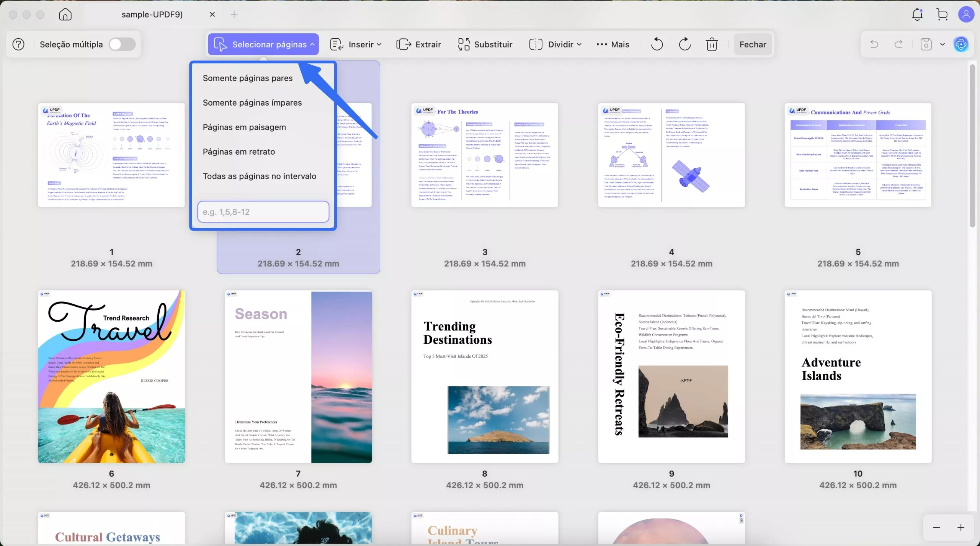Rotate pages clockwise
Image resolution: width=980 pixels, height=546 pixels.
684,44
